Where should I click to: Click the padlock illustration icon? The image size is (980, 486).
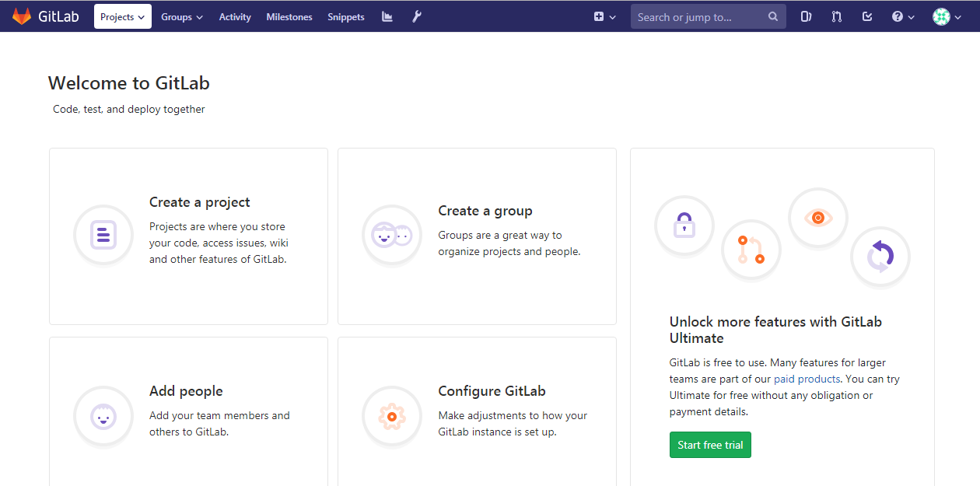point(684,226)
